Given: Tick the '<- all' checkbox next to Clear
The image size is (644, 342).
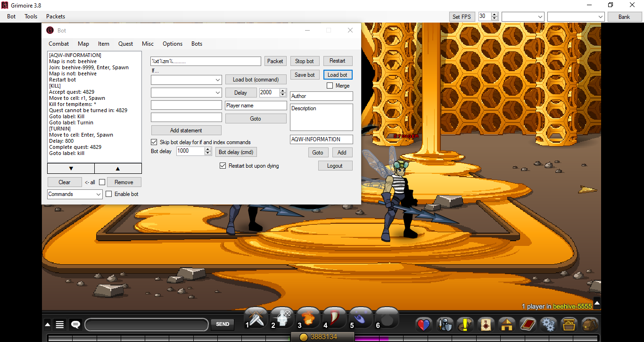Looking at the screenshot, I should (102, 182).
